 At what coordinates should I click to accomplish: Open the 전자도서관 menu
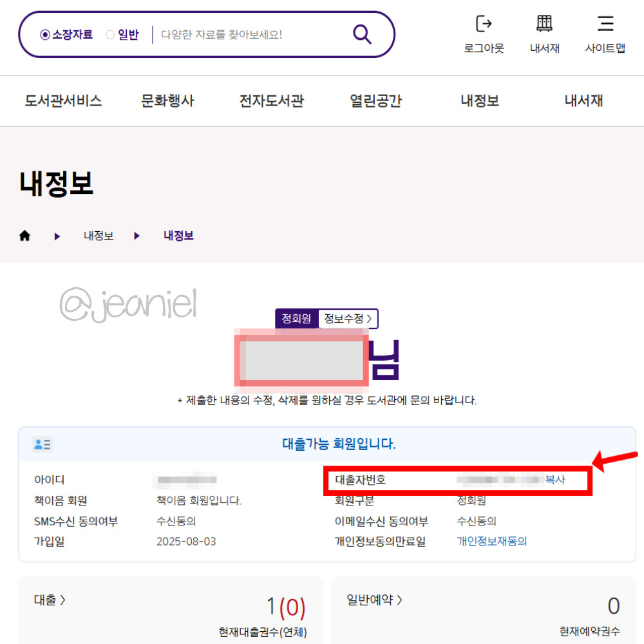(270, 100)
